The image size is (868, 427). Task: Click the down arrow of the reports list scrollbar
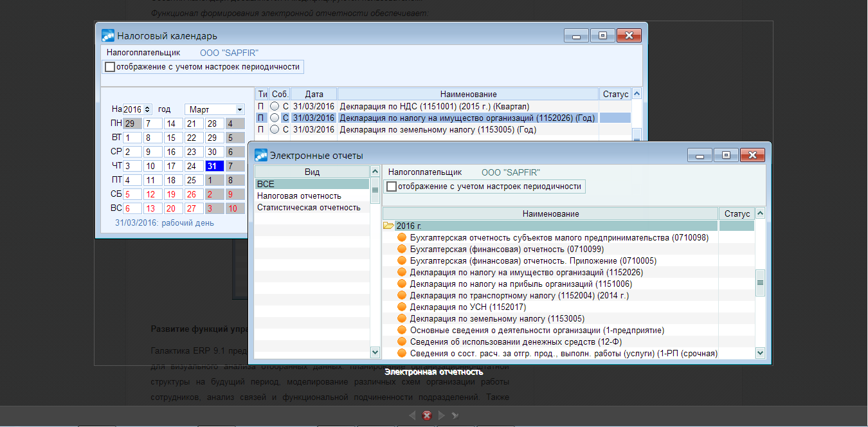click(x=760, y=352)
